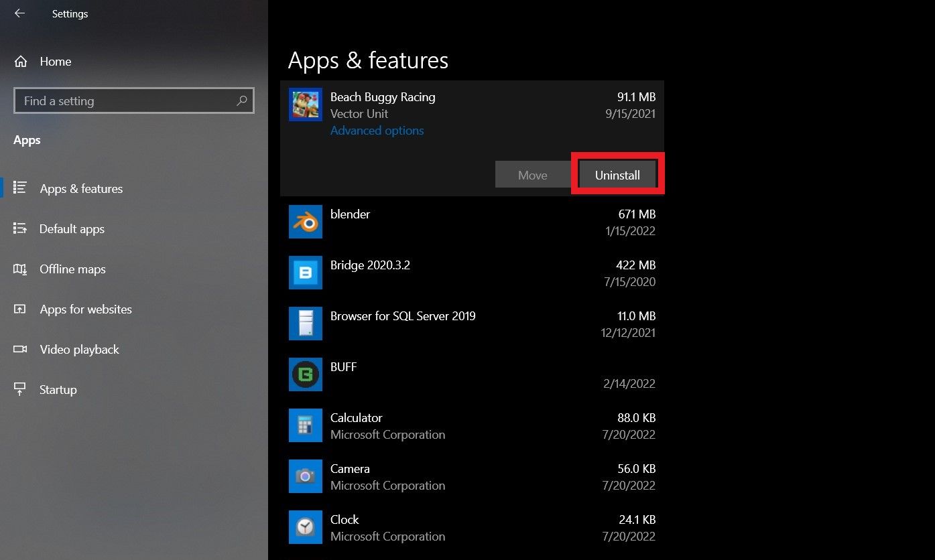
Task: Uninstall Beach Buggy Racing
Action: click(617, 174)
